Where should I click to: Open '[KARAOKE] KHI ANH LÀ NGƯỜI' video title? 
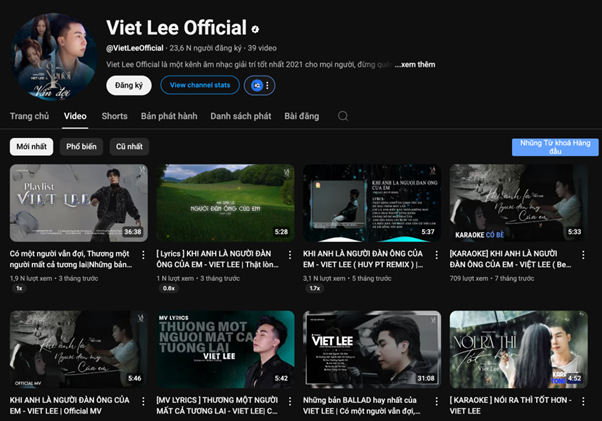pos(510,259)
